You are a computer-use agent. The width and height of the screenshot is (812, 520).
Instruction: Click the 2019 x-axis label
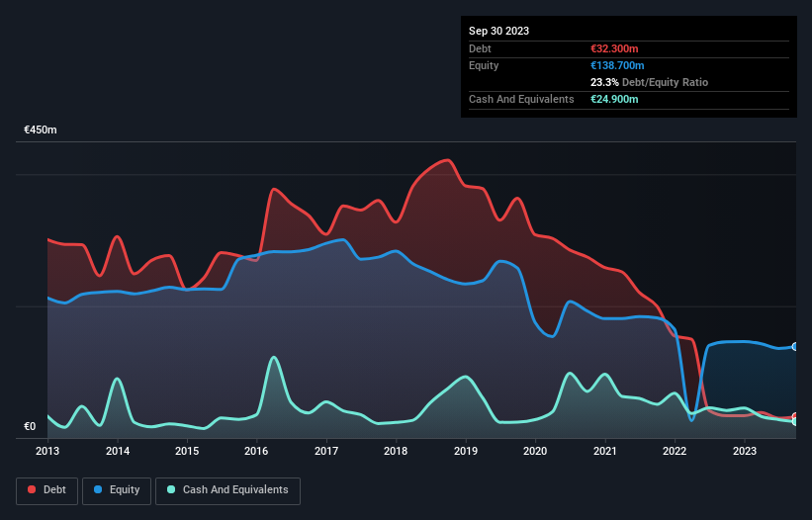(x=466, y=451)
